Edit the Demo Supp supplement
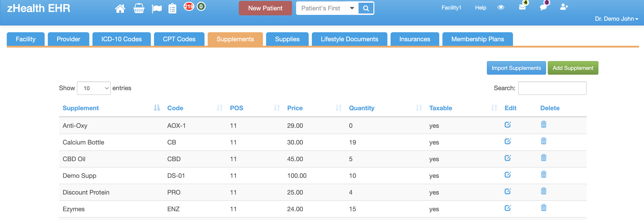 [508, 174]
